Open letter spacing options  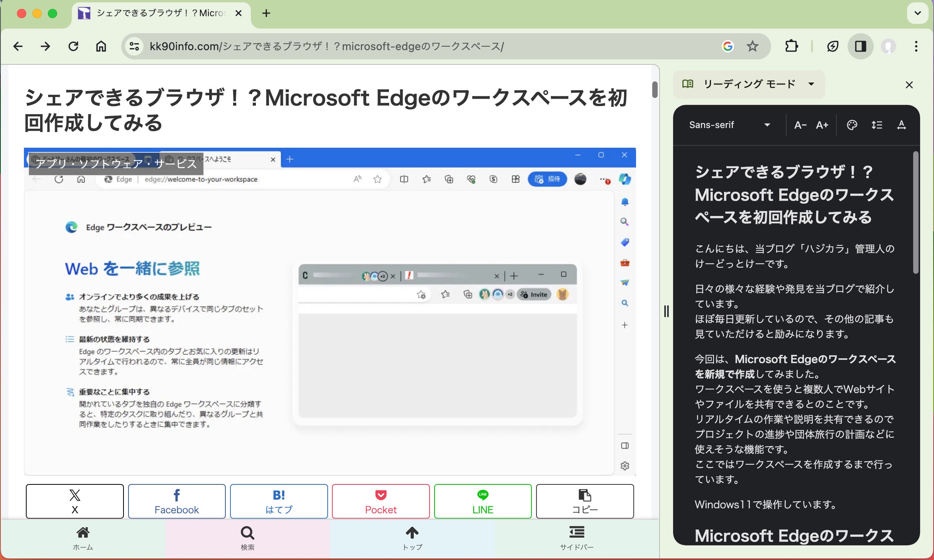point(901,125)
